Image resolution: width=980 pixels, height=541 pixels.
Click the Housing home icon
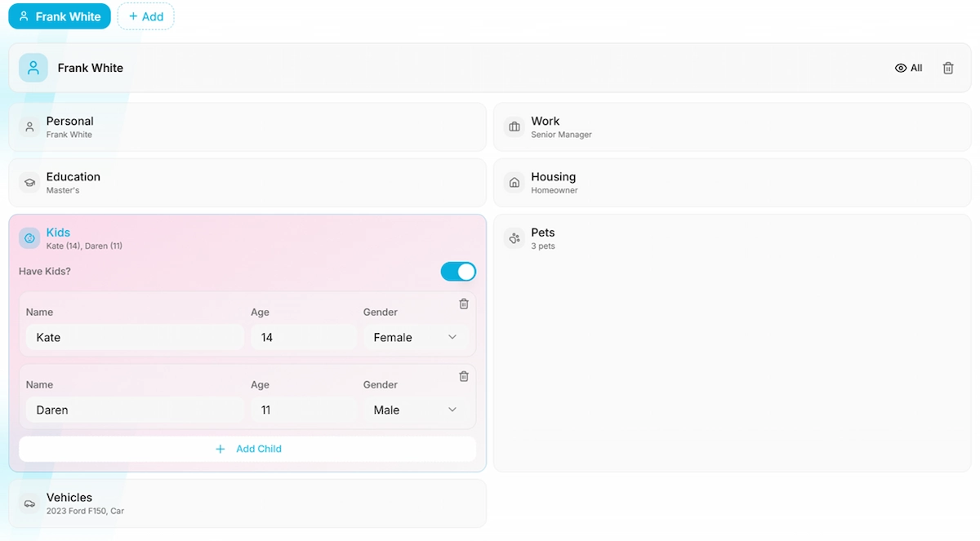pyautogui.click(x=514, y=183)
